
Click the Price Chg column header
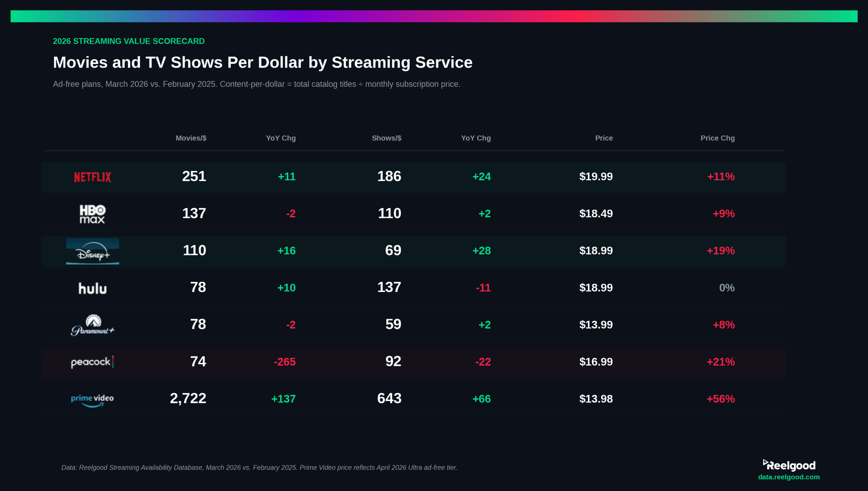[x=717, y=138]
